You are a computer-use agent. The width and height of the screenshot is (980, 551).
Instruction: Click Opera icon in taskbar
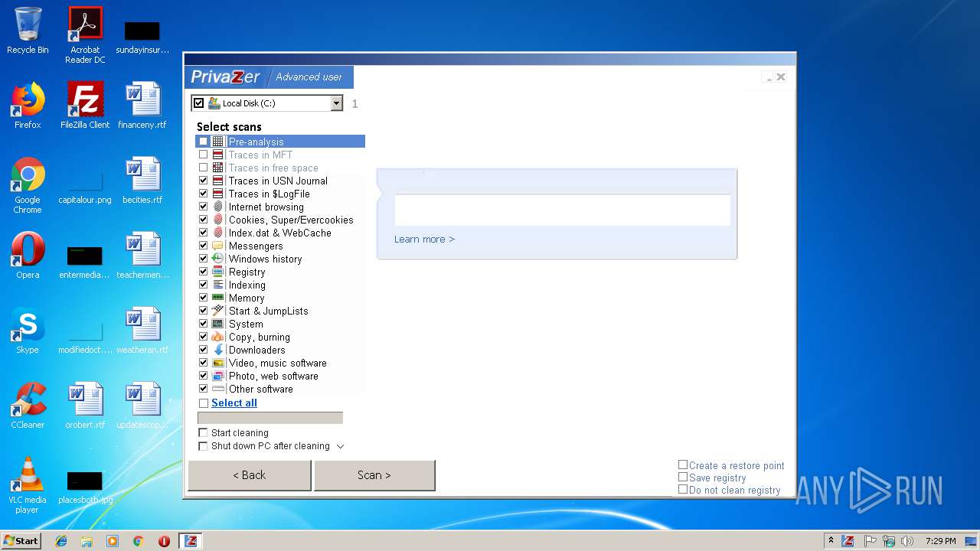(164, 541)
